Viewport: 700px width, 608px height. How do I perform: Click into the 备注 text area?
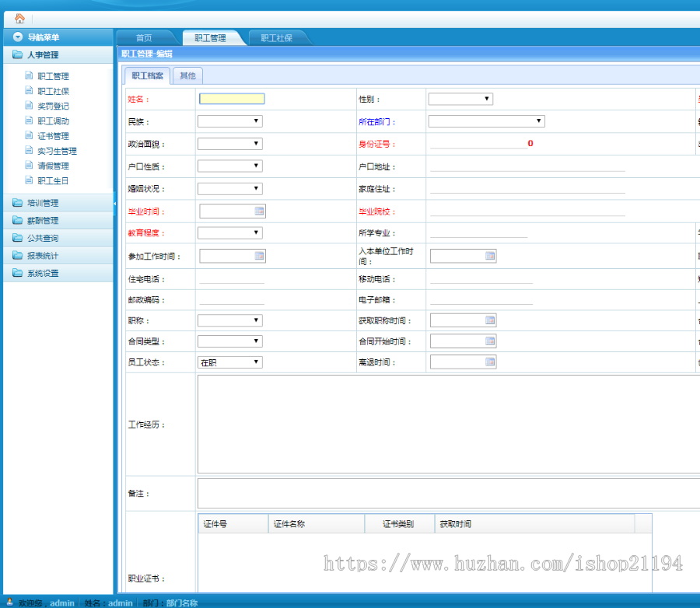[449, 493]
